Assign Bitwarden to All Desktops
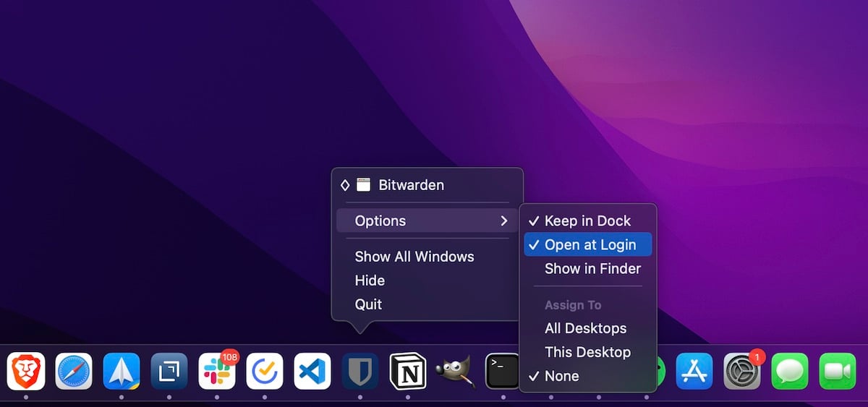The image size is (868, 407). click(x=587, y=328)
